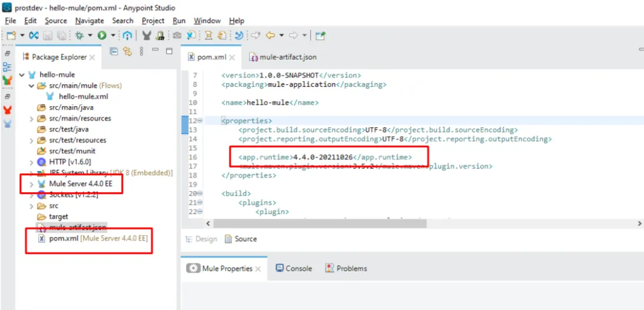
Task: Switch to the Source editor view
Action: pyautogui.click(x=241, y=239)
